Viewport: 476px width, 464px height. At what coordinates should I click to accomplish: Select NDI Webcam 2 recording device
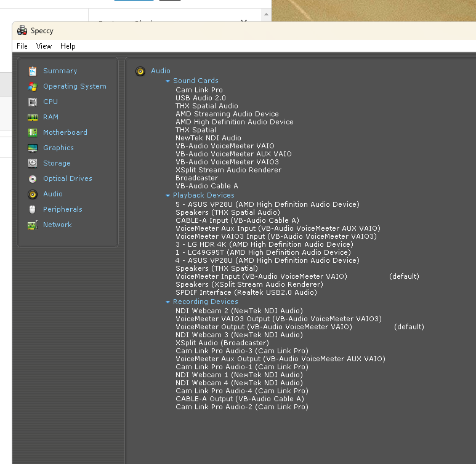tap(239, 311)
